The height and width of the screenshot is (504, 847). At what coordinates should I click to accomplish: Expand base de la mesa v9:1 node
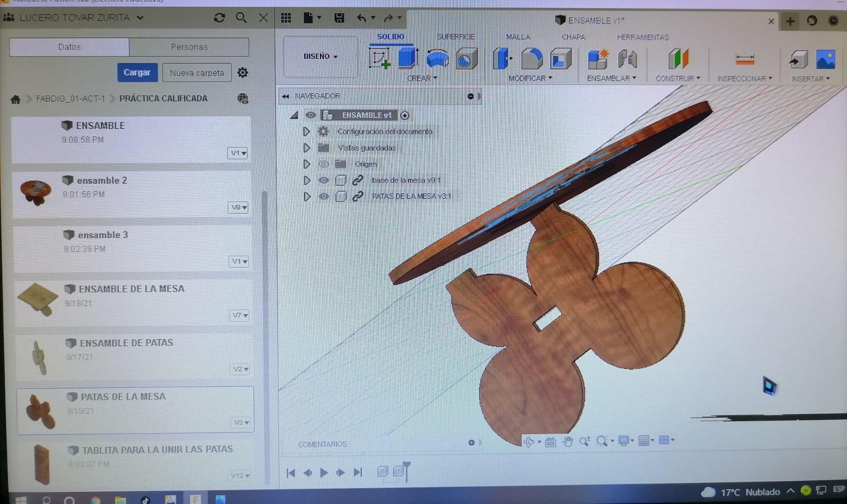(x=307, y=181)
